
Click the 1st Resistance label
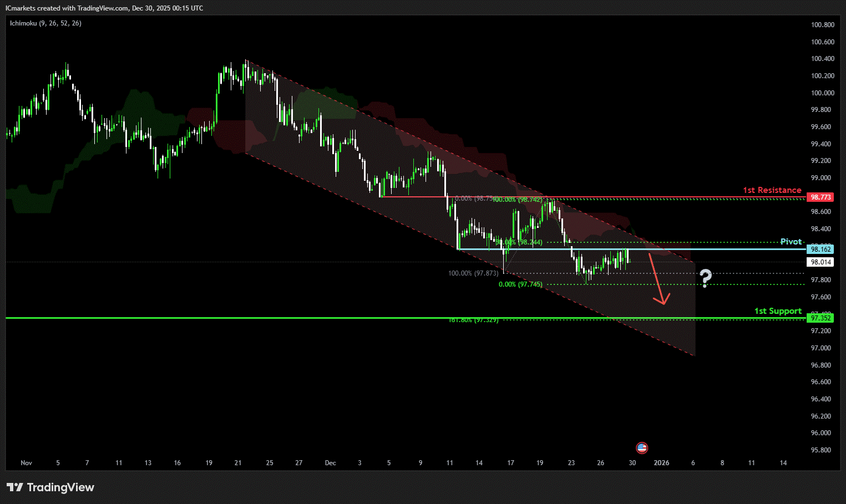772,190
